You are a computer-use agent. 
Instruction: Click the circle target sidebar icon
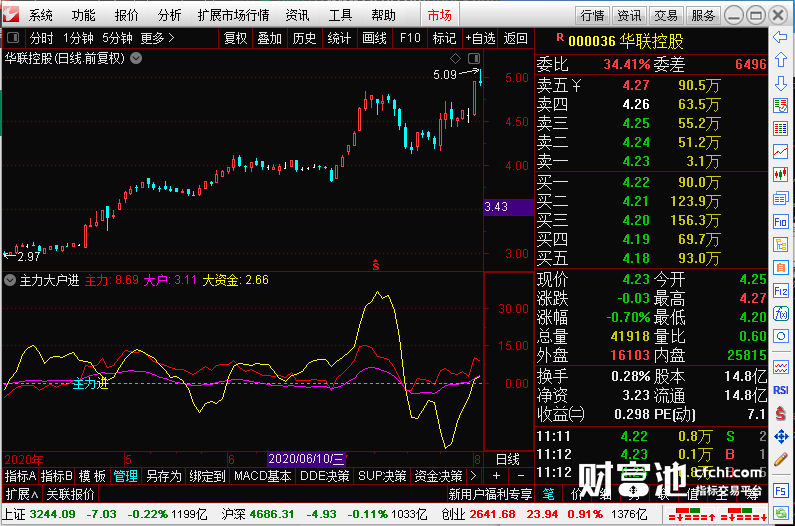(780, 336)
